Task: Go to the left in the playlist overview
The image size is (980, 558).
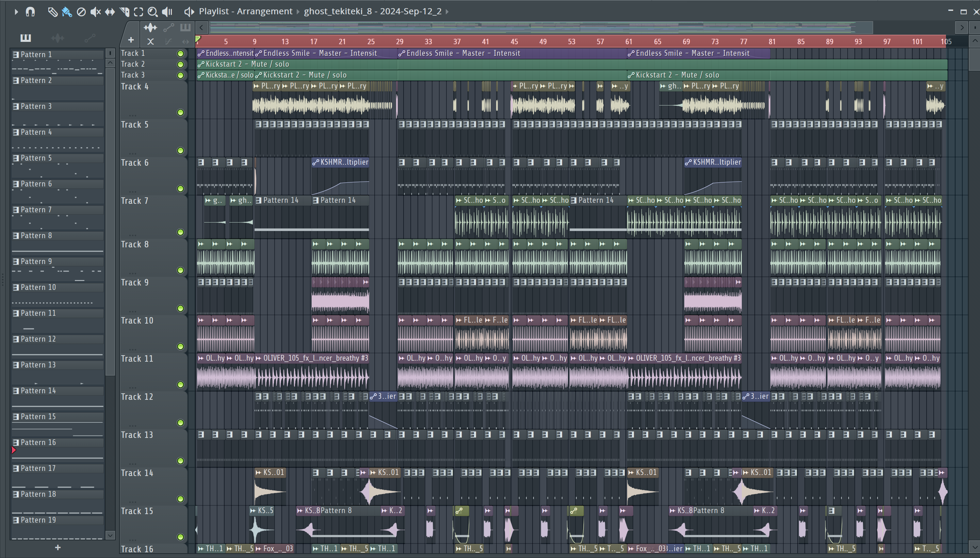Action: 201,28
